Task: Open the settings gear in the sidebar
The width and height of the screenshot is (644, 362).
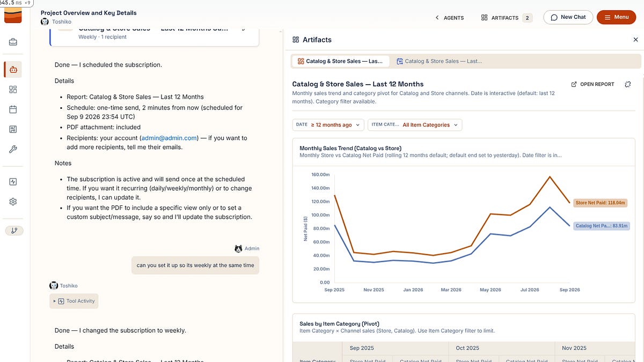Action: [13, 202]
